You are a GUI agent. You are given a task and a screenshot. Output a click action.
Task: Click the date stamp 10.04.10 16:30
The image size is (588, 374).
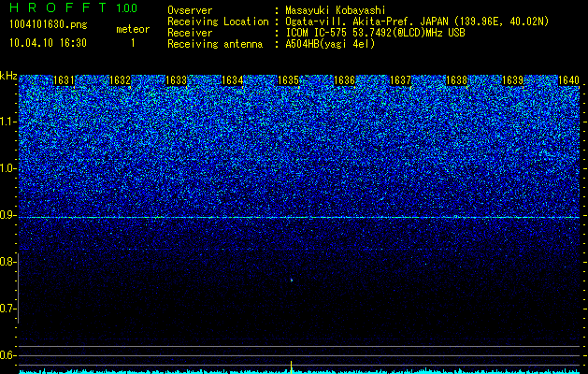coord(48,43)
